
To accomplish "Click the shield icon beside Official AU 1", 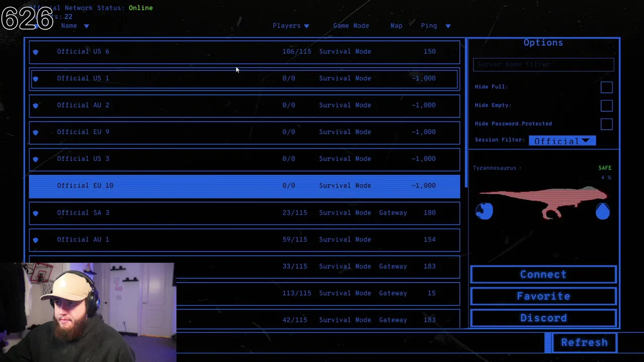I will click(x=35, y=240).
